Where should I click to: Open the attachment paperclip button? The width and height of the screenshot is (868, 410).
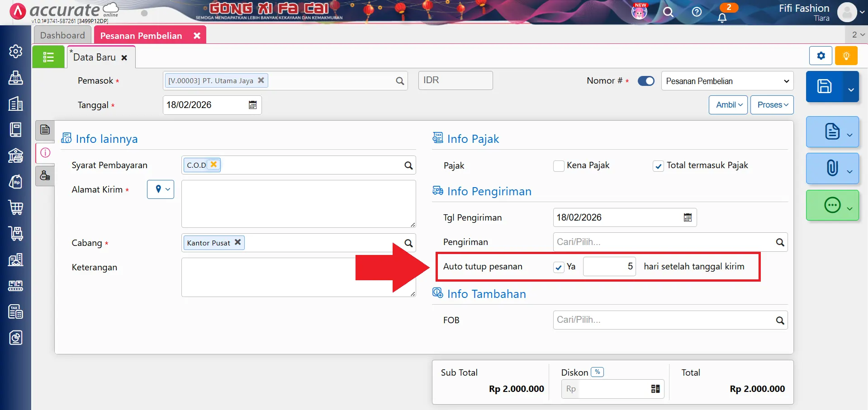pyautogui.click(x=831, y=168)
